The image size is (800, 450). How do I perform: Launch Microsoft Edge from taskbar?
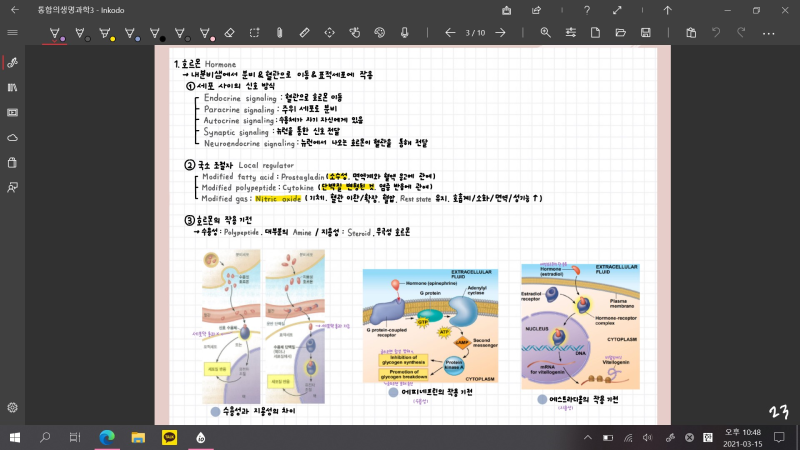(107, 438)
